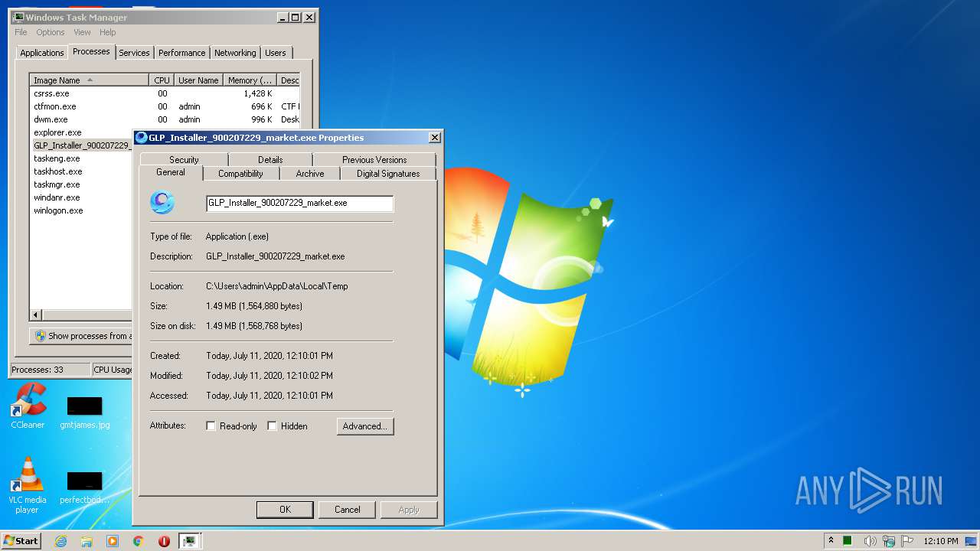This screenshot has height=551, width=980.
Task: Open Task Manager File menu
Action: tap(21, 32)
